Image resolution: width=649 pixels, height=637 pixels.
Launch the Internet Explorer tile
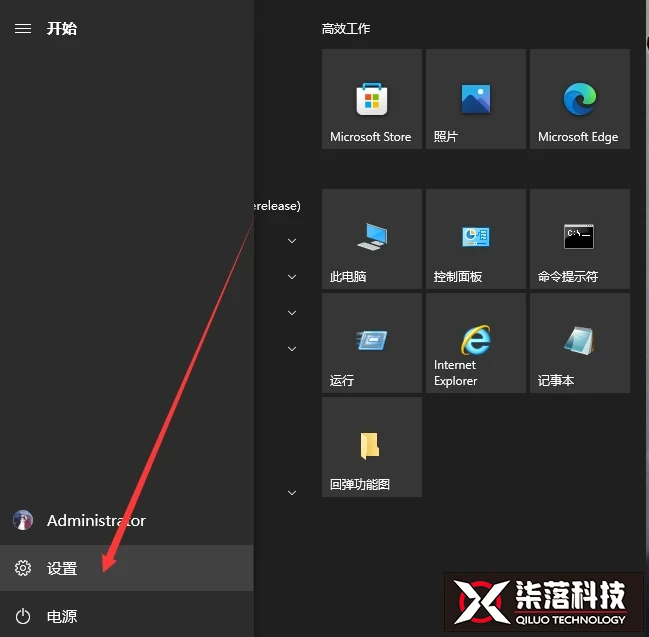pyautogui.click(x=476, y=343)
